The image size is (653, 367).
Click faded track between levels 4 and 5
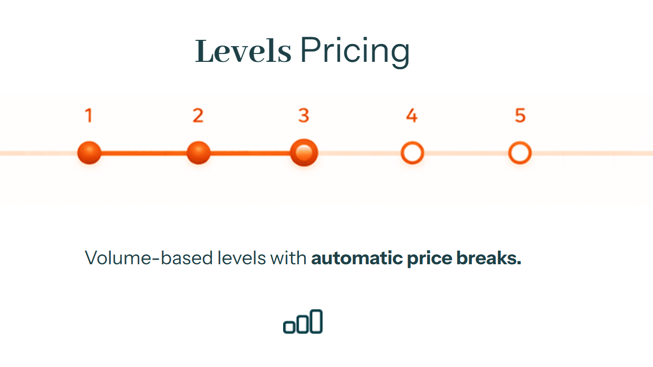[x=466, y=153]
